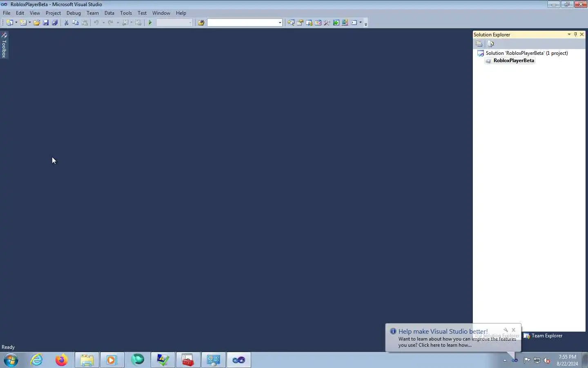The height and width of the screenshot is (368, 588).
Task: Click the New Project toolbar icon
Action: point(9,23)
